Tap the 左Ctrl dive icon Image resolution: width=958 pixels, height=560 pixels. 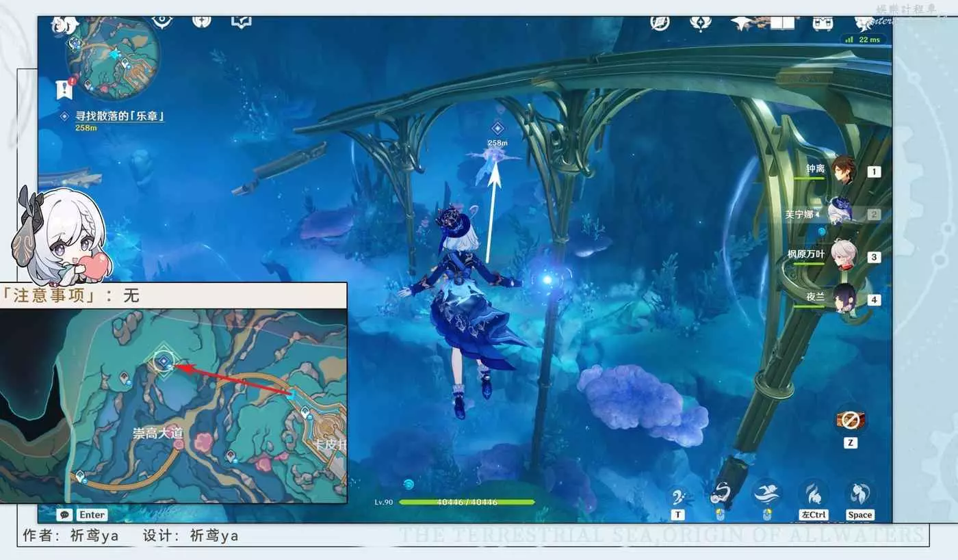[814, 494]
